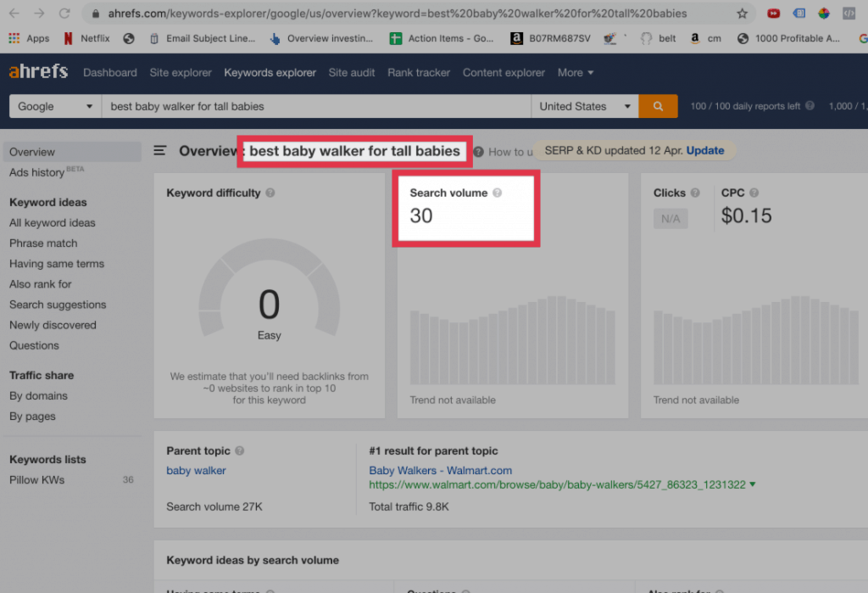868x593 pixels.
Task: Click the browser back arrow
Action: [14, 14]
